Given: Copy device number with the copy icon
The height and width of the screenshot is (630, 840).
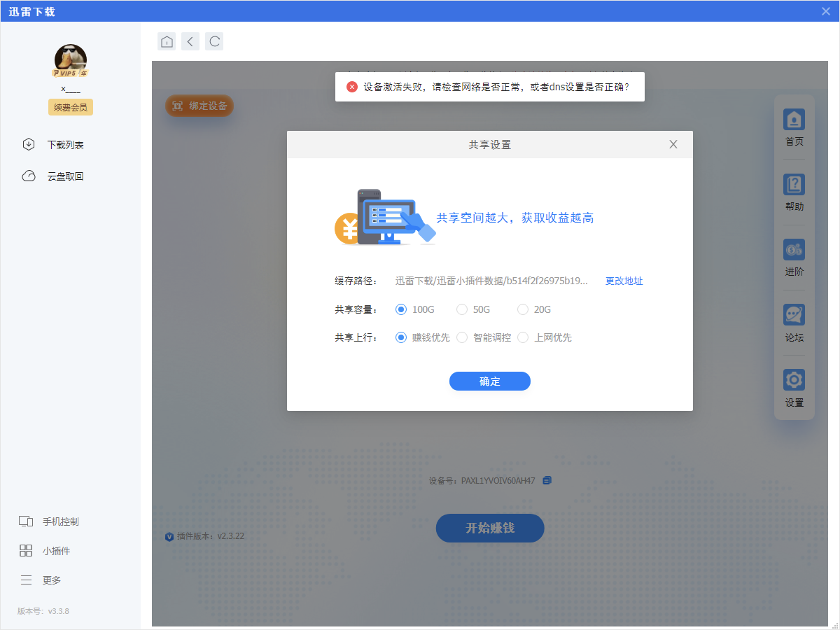Looking at the screenshot, I should (x=547, y=480).
